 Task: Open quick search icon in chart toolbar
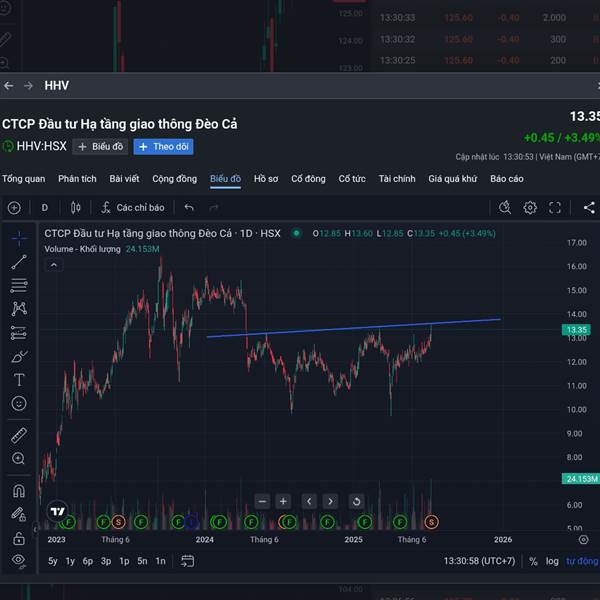point(505,208)
